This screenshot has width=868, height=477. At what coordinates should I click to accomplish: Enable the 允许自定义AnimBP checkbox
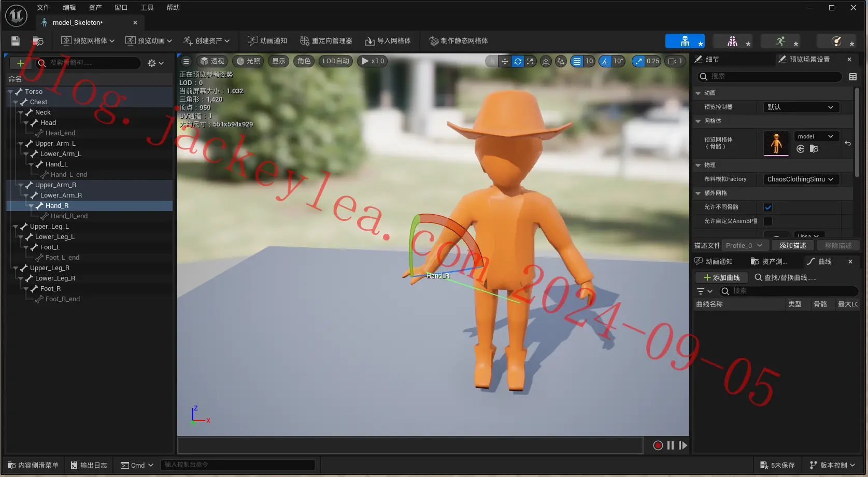click(x=768, y=221)
